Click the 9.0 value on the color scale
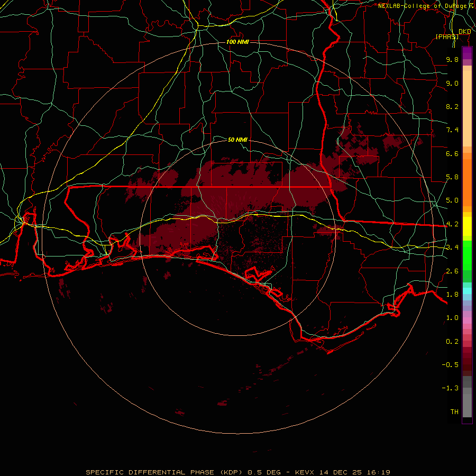Screen dimensions: 476x476 click(452, 83)
